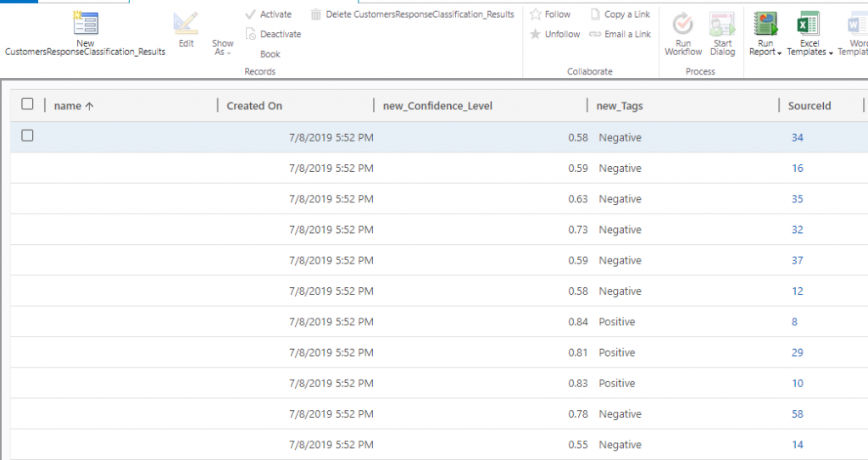Sort by new_Confidence_Level column header
The image size is (868, 460).
click(437, 106)
